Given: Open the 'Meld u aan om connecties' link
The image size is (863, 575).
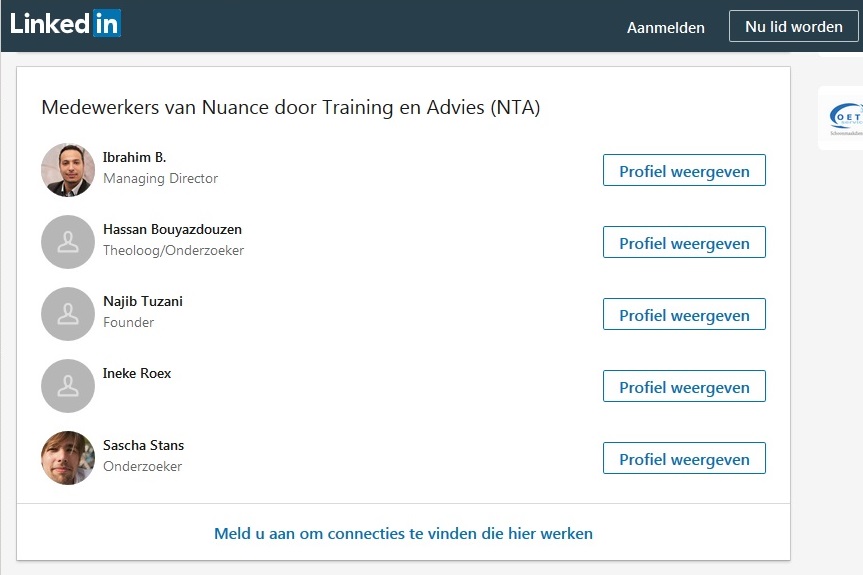Looking at the screenshot, I should pyautogui.click(x=403, y=533).
